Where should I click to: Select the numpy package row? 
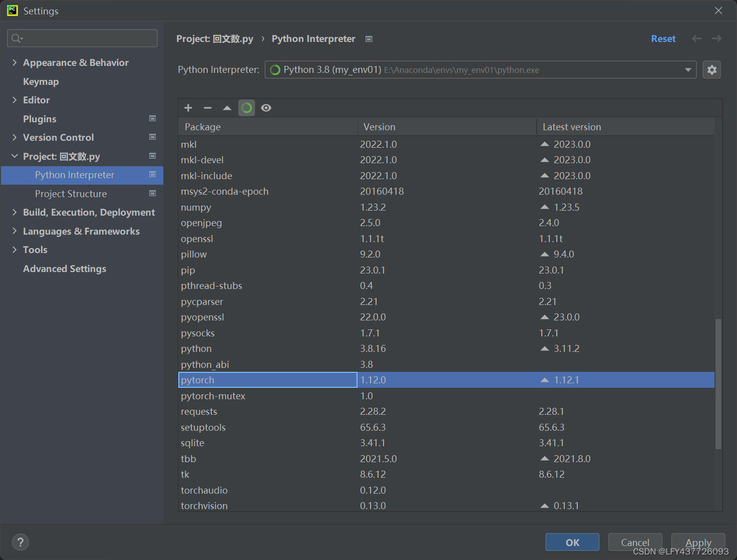click(446, 207)
